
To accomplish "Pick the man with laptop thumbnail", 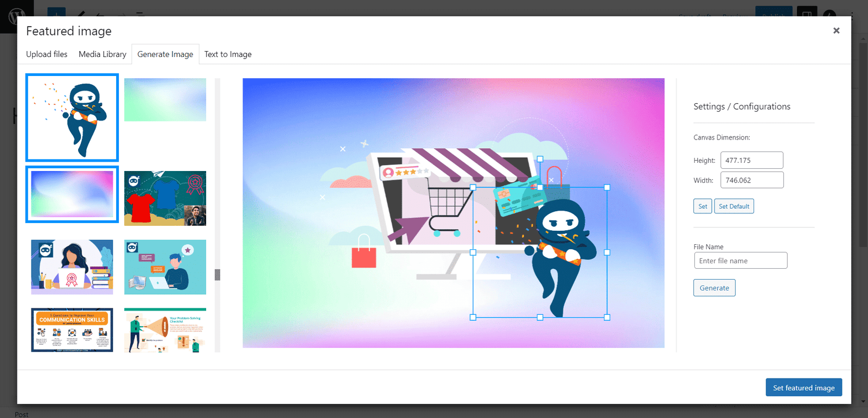I will point(165,267).
